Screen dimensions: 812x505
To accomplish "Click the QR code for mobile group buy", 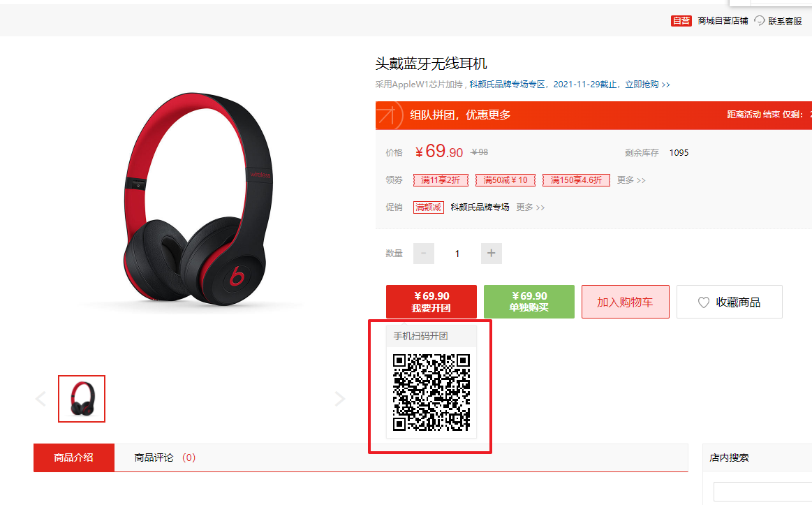I will click(431, 393).
